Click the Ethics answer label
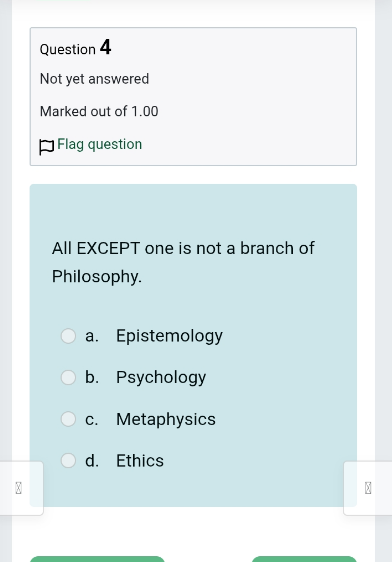The image size is (392, 562). pos(140,461)
